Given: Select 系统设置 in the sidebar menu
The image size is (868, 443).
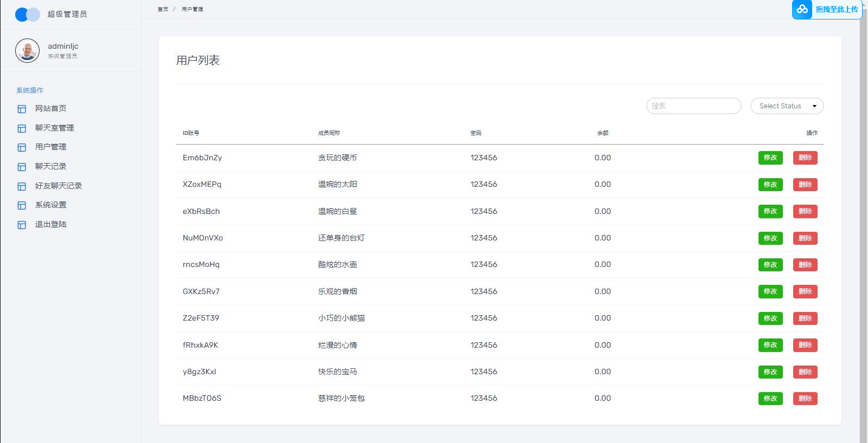Looking at the screenshot, I should (x=50, y=205).
